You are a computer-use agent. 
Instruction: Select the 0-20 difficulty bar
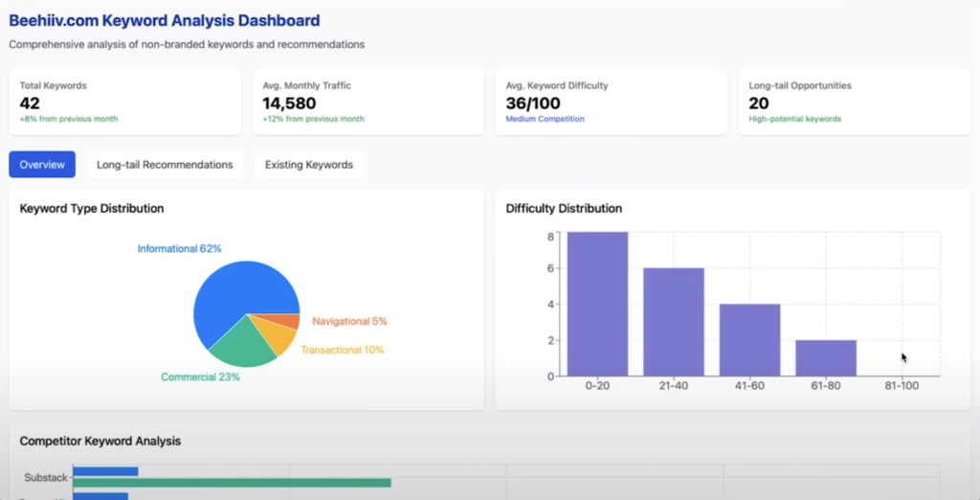597,304
